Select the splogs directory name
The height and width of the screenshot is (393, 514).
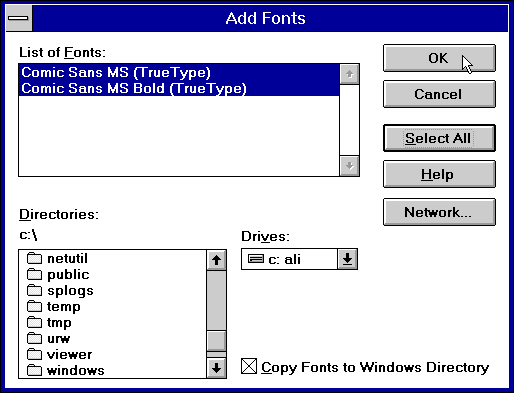[x=70, y=291]
